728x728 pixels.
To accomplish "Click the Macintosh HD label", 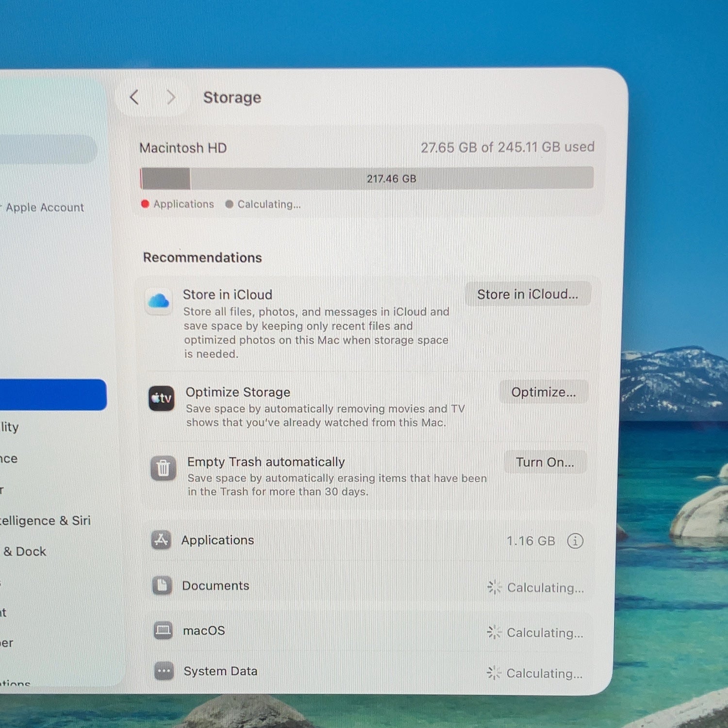I will click(183, 148).
